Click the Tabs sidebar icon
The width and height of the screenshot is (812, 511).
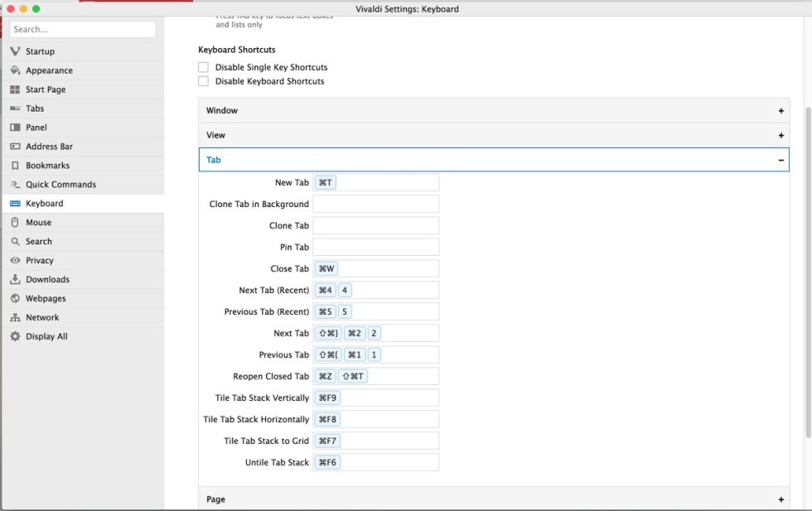[x=15, y=108]
